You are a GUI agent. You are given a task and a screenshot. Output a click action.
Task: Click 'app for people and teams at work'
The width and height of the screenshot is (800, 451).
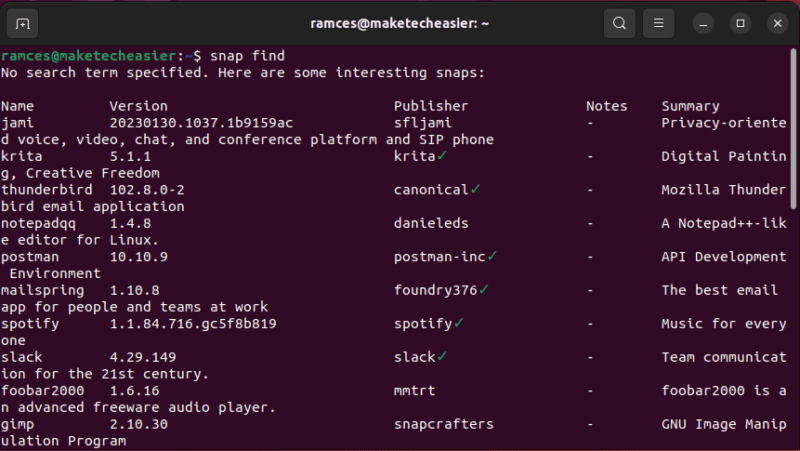tap(134, 307)
